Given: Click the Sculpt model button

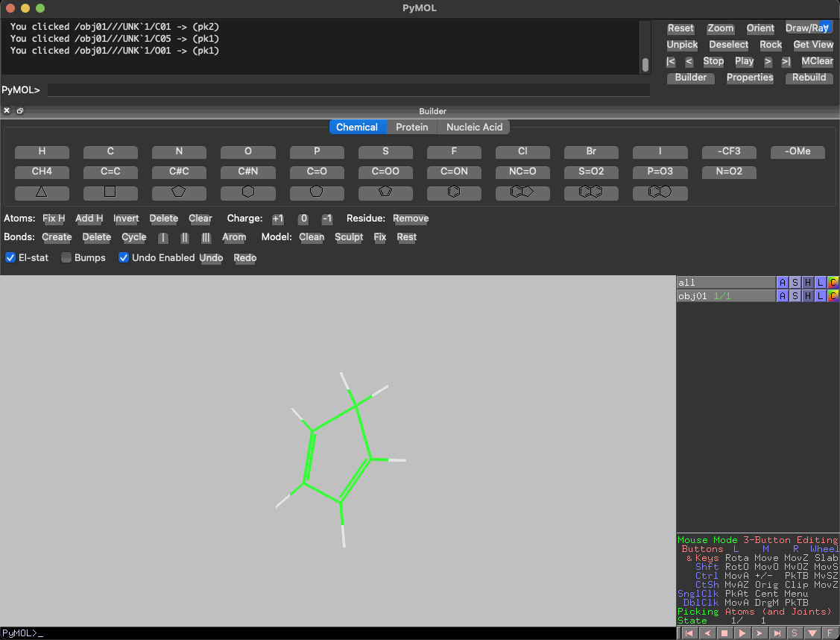Looking at the screenshot, I should point(349,237).
